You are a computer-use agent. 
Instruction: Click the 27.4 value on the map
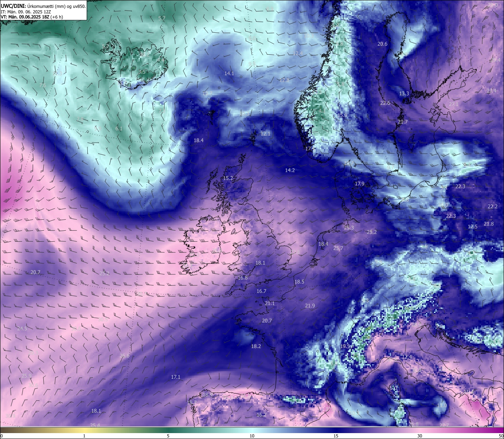click(x=491, y=91)
